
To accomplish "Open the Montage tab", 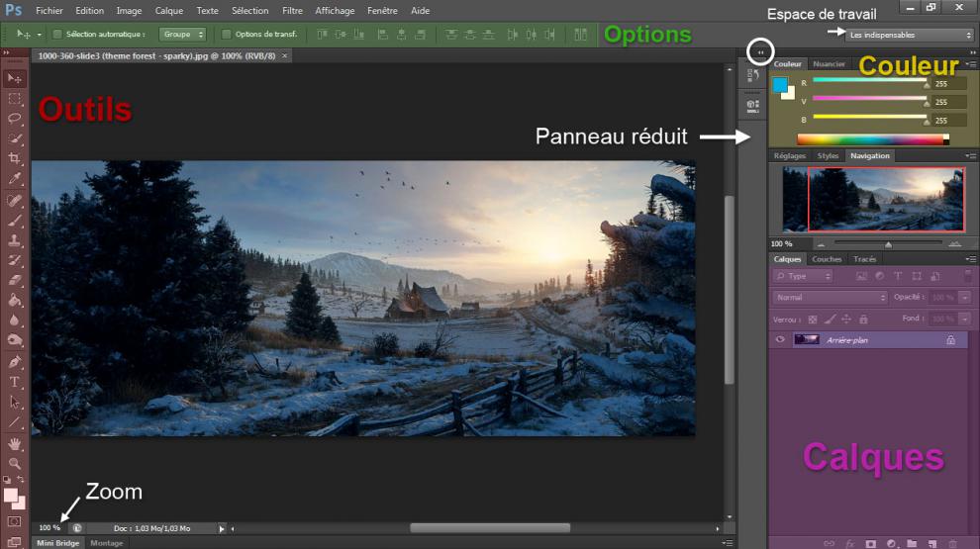I will point(106,543).
